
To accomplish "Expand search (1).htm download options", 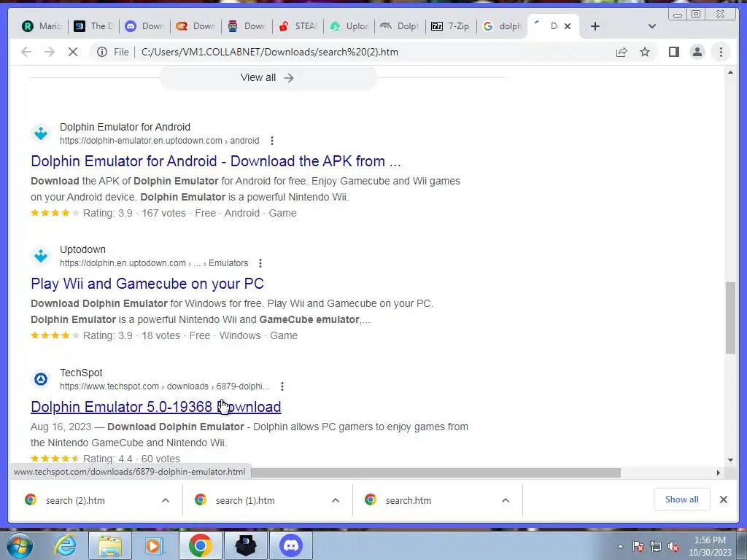I will (336, 500).
